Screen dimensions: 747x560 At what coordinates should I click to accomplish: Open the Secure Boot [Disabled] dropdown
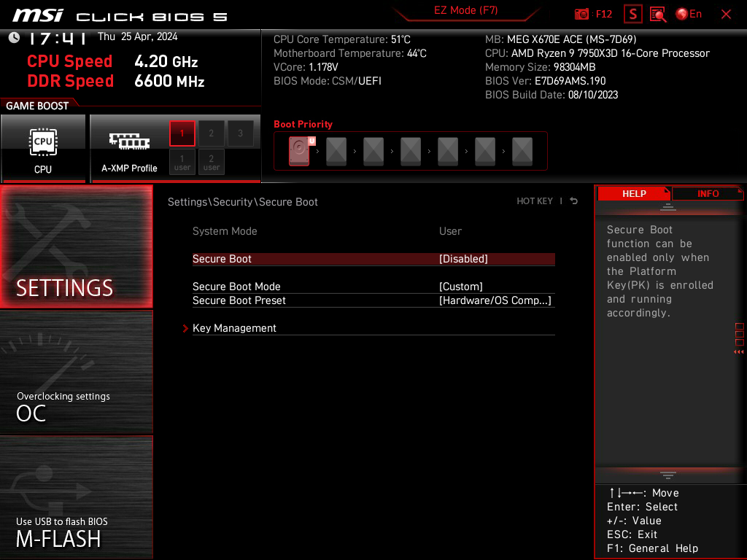(373, 259)
